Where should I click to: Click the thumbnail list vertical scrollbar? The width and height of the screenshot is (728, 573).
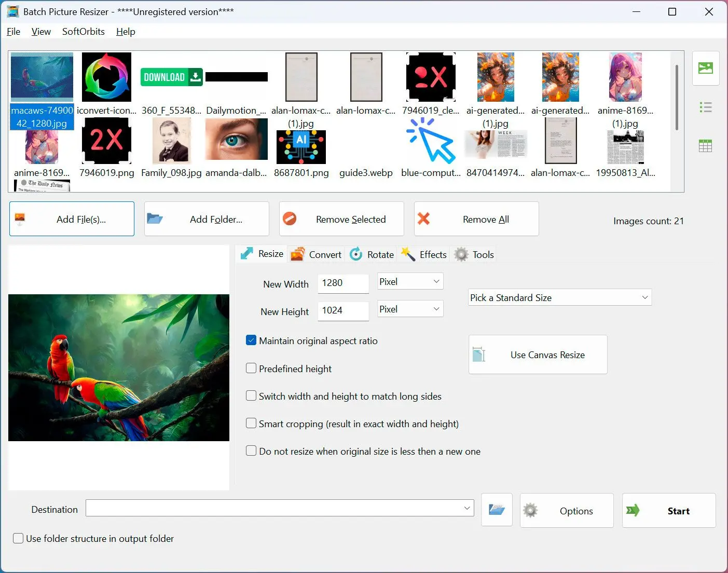(x=677, y=98)
